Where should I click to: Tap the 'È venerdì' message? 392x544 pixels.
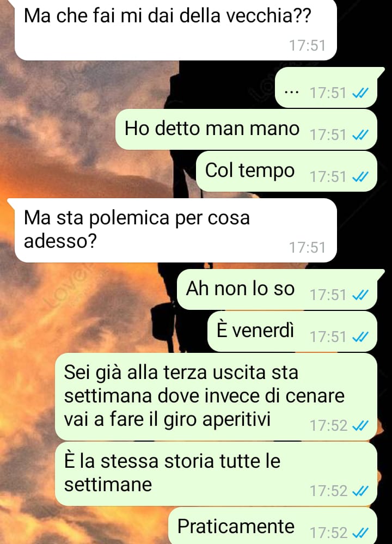tap(292, 331)
